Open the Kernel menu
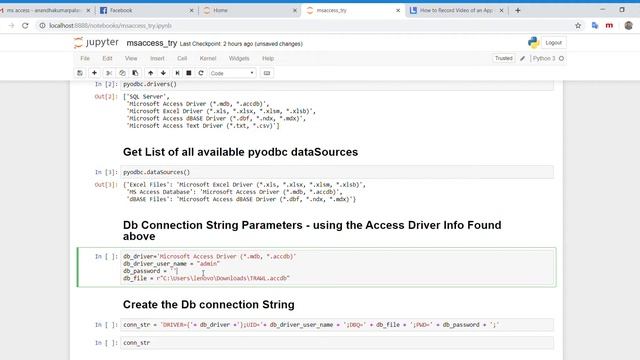The width and height of the screenshot is (640, 360). (x=208, y=58)
